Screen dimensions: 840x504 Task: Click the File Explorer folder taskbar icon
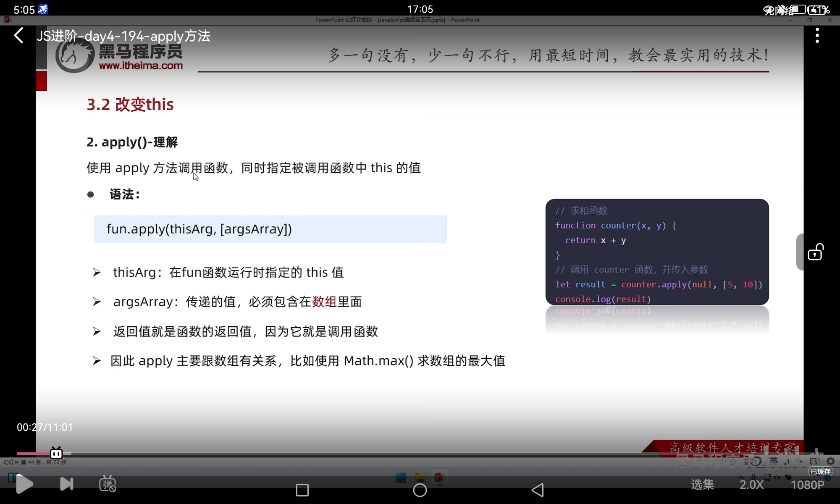click(420, 478)
